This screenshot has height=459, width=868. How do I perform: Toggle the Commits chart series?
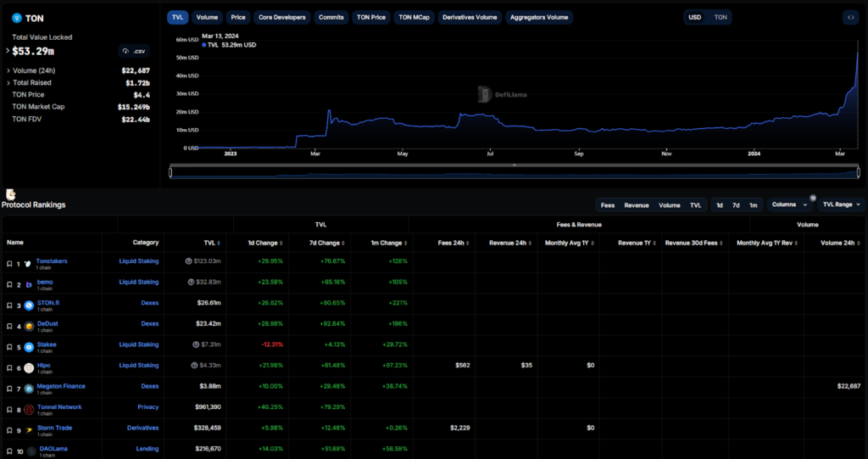331,17
